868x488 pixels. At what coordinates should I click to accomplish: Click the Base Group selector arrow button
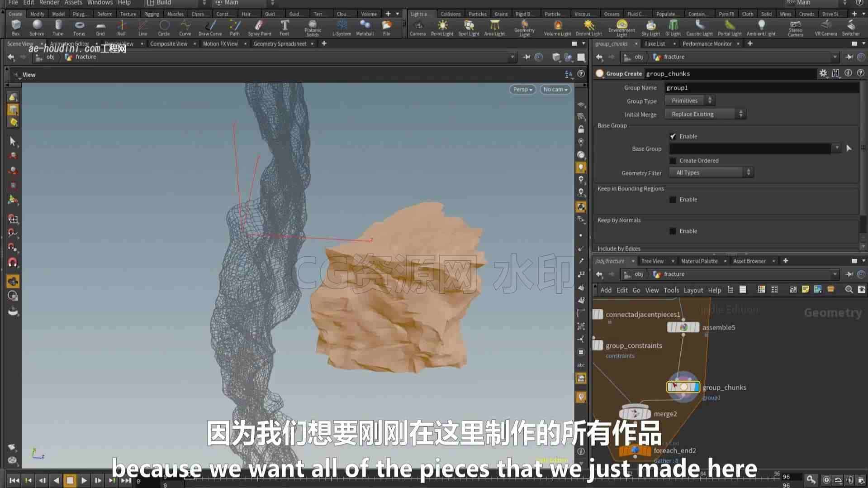(x=849, y=148)
